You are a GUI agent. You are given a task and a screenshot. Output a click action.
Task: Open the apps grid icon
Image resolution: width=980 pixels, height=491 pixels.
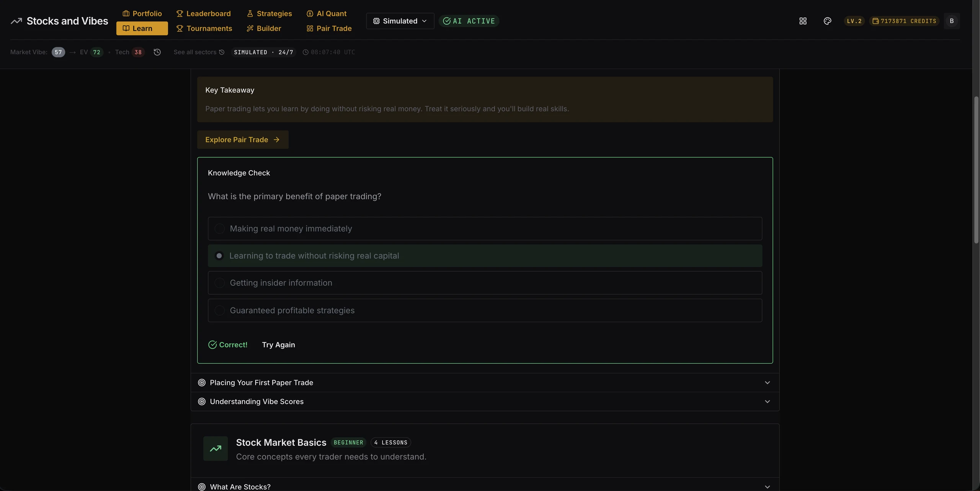[803, 21]
